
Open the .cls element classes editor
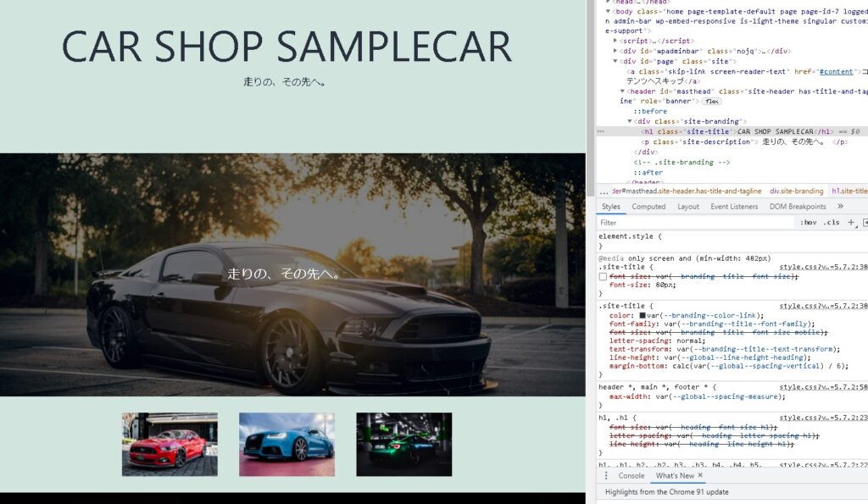click(x=831, y=223)
